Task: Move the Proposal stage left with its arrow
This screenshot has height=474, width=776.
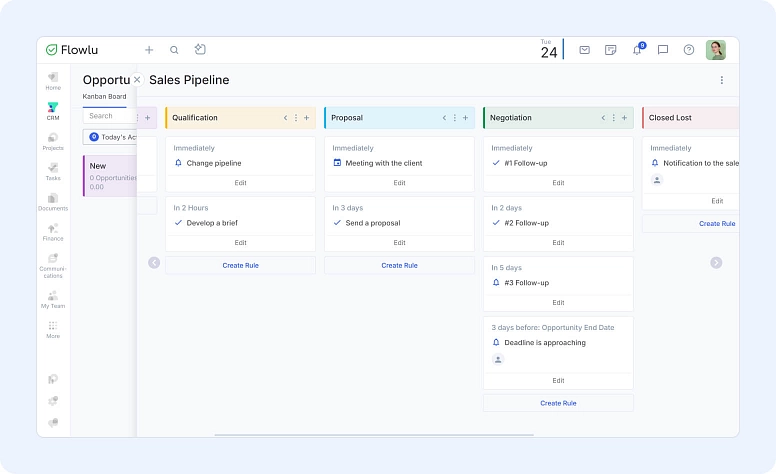Action: (444, 118)
